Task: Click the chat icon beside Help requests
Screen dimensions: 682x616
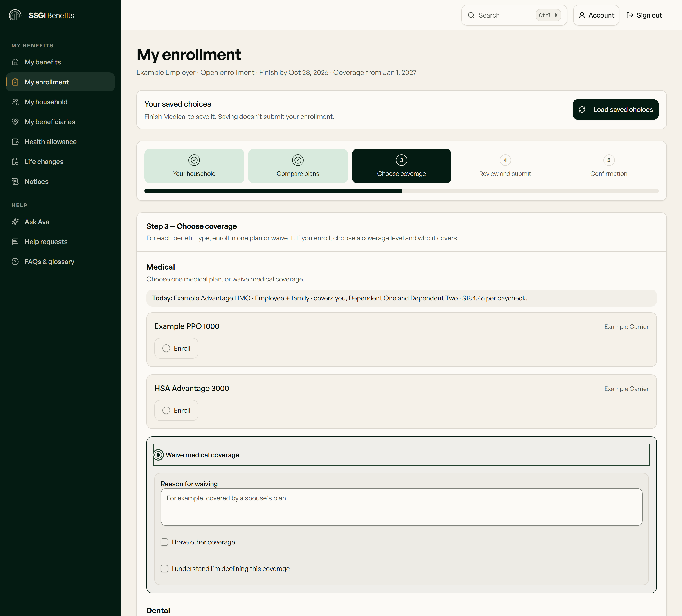Action: click(15, 242)
